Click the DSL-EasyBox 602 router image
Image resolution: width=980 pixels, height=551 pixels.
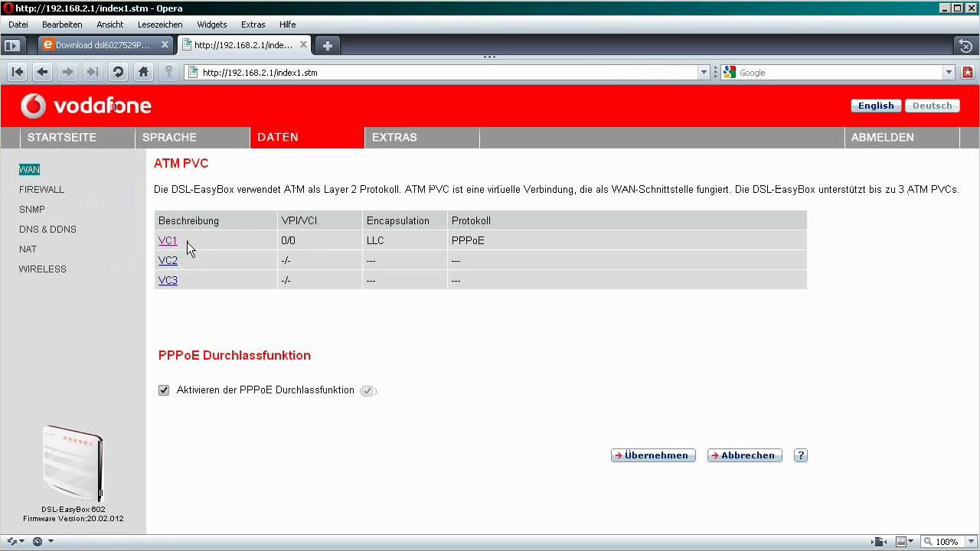[x=73, y=464]
